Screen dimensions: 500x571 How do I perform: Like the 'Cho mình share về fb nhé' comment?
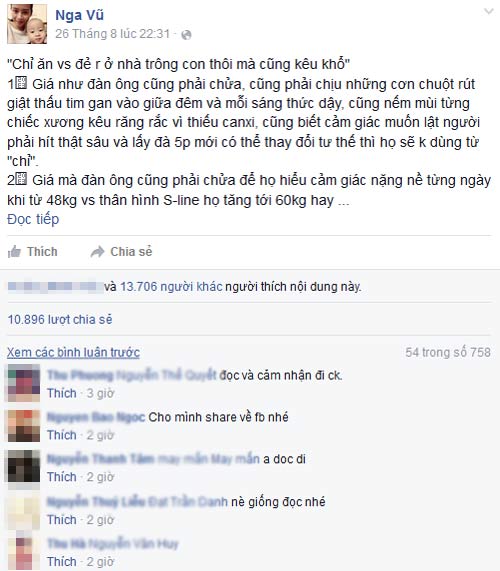[x=62, y=435]
